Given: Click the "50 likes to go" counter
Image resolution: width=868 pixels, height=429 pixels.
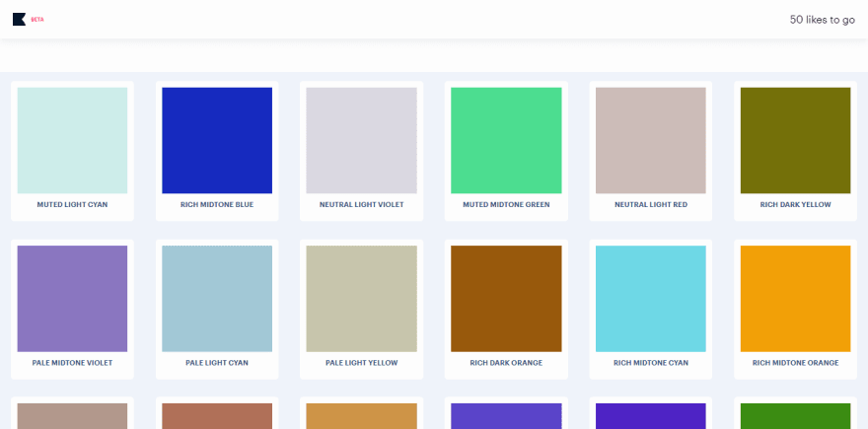Looking at the screenshot, I should coord(822,20).
